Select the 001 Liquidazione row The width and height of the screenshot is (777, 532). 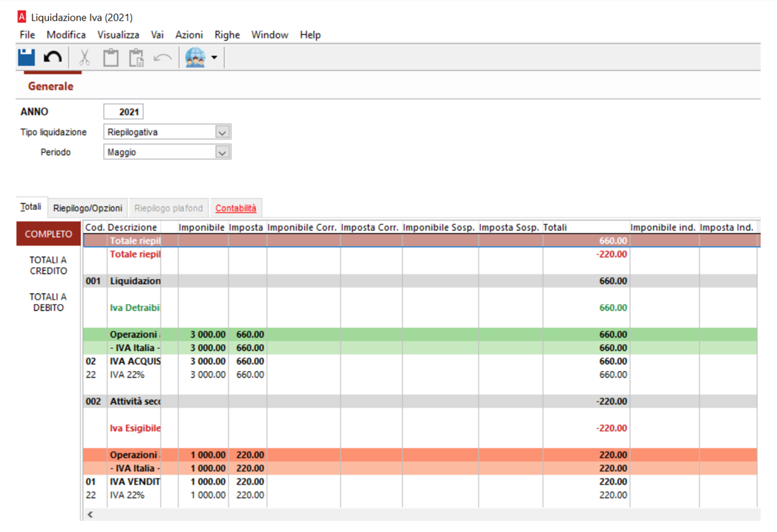click(x=420, y=281)
